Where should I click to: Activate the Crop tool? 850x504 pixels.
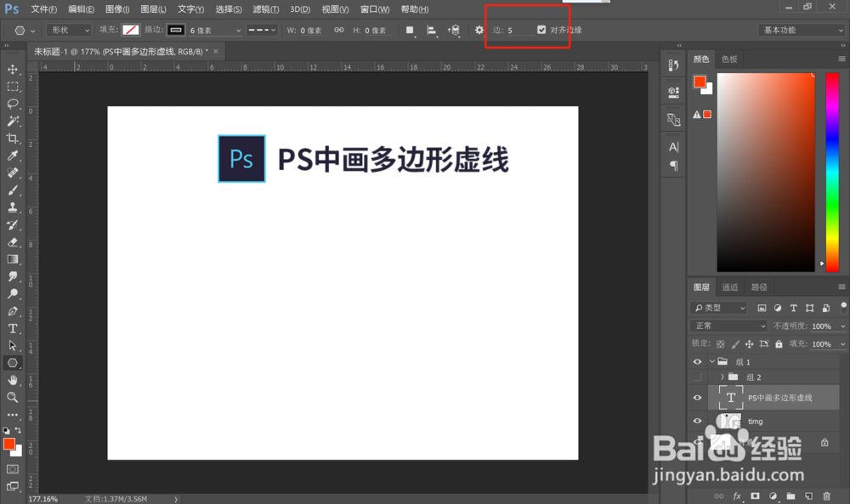click(13, 138)
